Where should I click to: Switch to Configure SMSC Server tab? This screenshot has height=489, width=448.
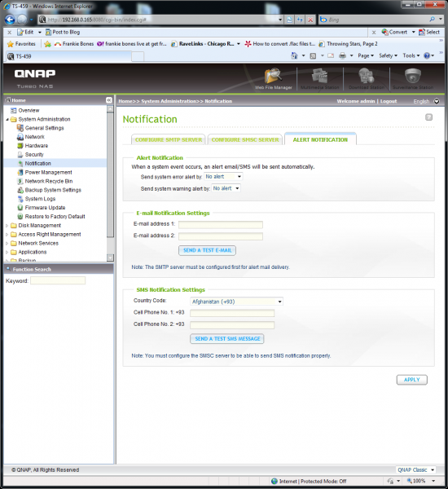coord(245,140)
